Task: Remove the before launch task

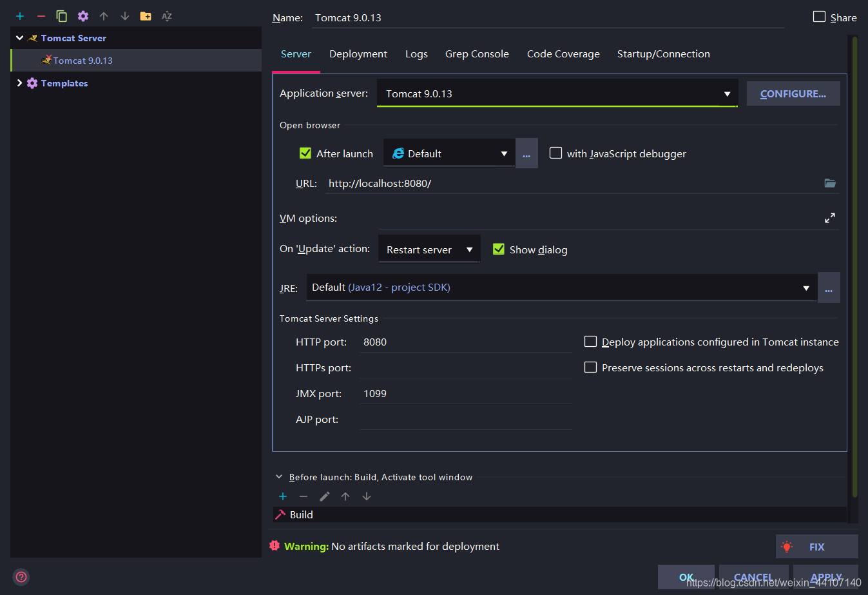Action: coord(304,496)
